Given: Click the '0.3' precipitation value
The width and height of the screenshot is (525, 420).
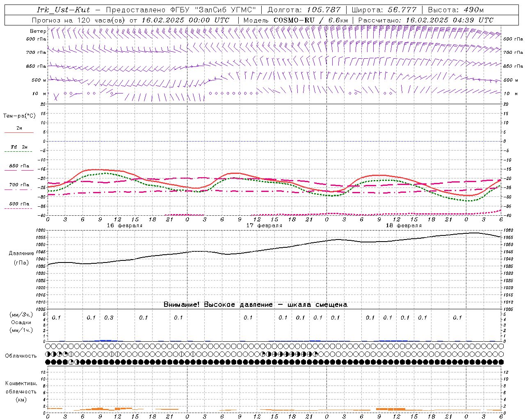Looking at the screenshot, I should pos(109,317).
